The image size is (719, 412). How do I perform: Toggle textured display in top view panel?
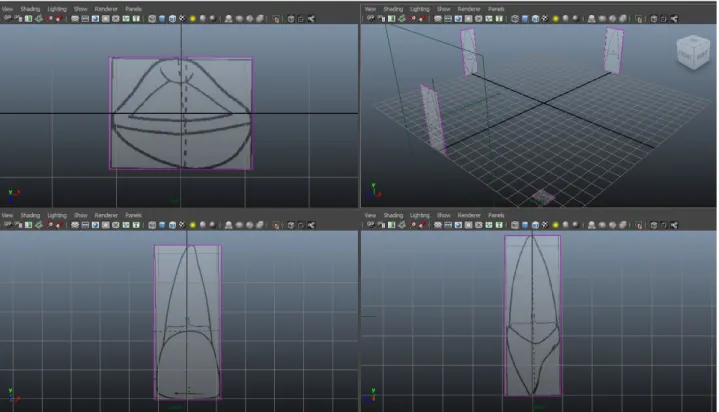pos(182,19)
